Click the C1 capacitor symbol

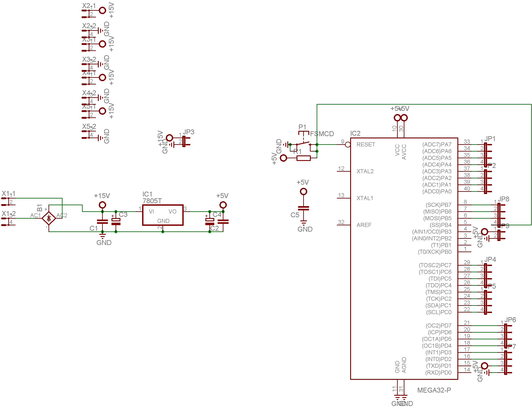click(x=102, y=222)
